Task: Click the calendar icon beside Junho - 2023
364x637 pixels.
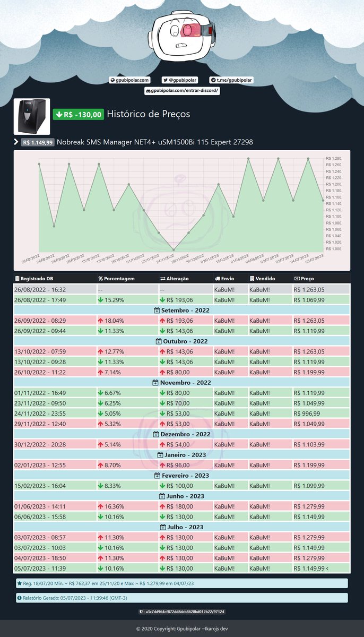Action: 162,496
